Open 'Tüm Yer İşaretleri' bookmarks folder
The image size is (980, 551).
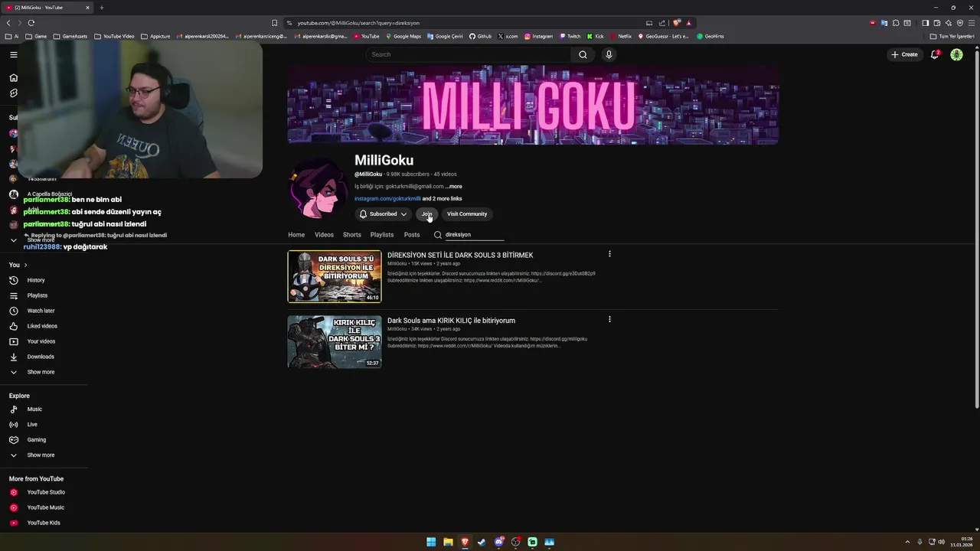[952, 36]
